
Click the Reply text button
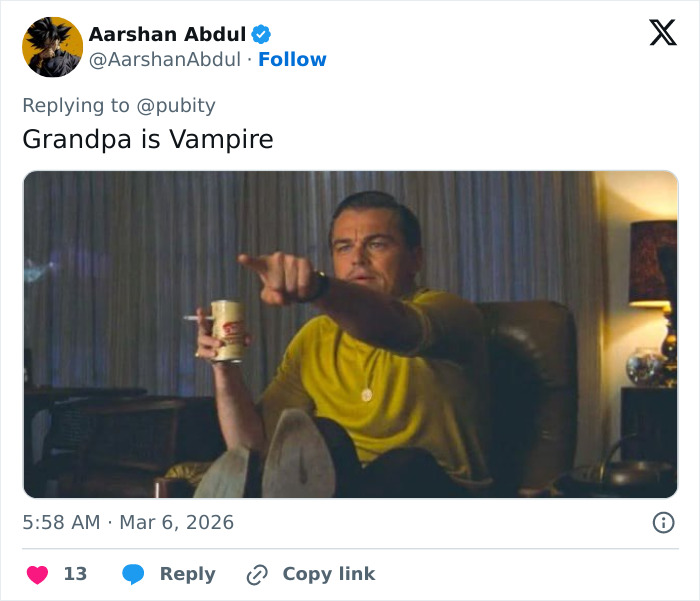pyautogui.click(x=187, y=574)
